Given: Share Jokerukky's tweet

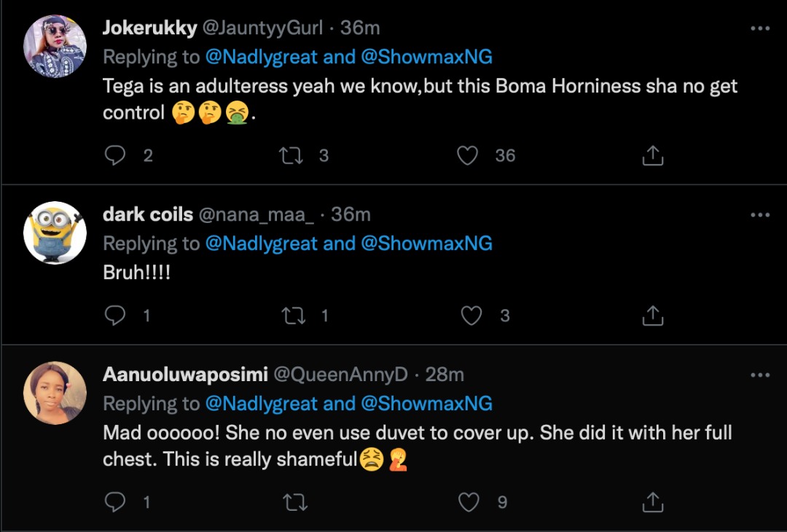Looking at the screenshot, I should (652, 155).
